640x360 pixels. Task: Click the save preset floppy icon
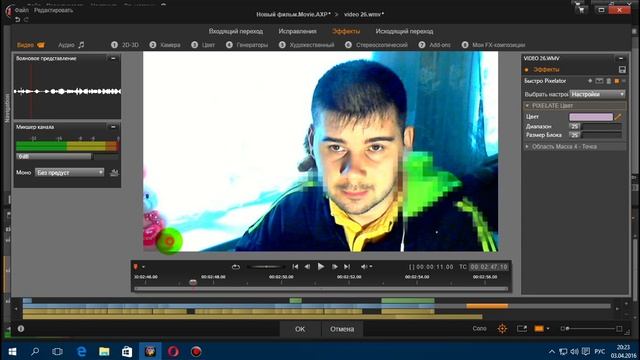[x=622, y=70]
